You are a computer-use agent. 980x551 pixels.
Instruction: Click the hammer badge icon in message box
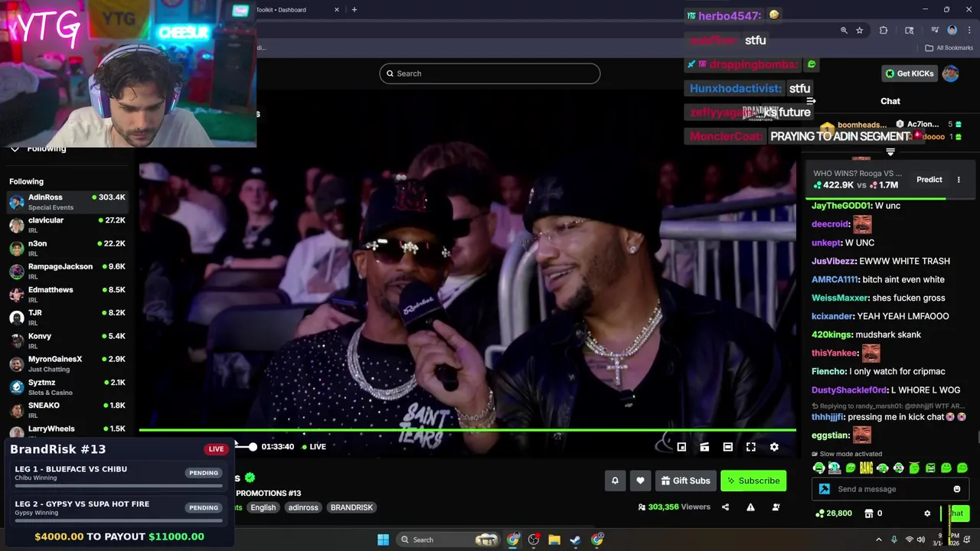(x=825, y=489)
